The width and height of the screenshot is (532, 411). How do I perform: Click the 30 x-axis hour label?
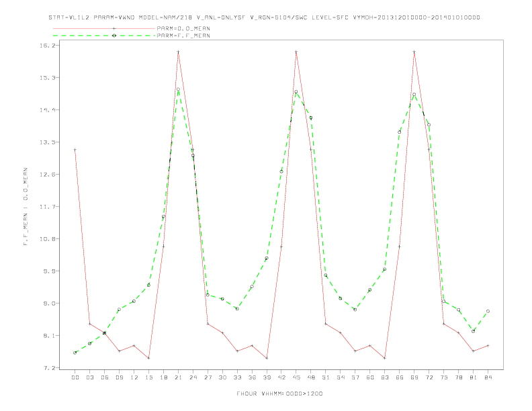[x=222, y=377]
